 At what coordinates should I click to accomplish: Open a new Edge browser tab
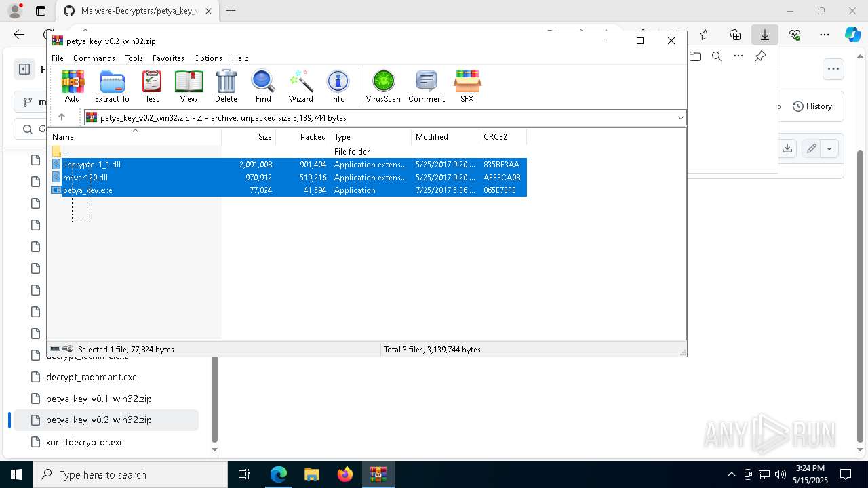pyautogui.click(x=231, y=11)
